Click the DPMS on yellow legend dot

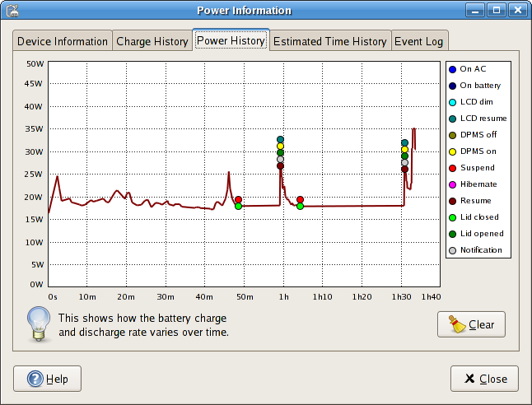click(452, 151)
